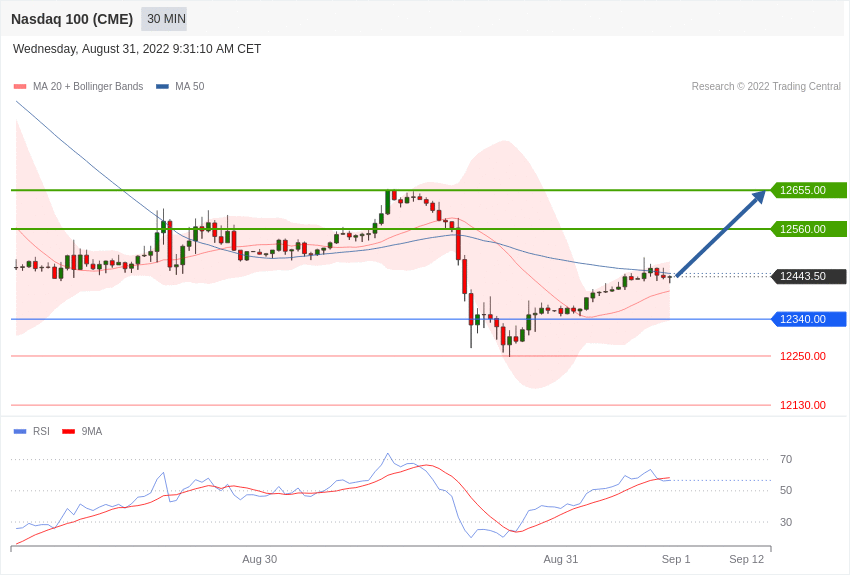Click the RSI 70 axis label
This screenshot has height=576, width=850.
(786, 459)
